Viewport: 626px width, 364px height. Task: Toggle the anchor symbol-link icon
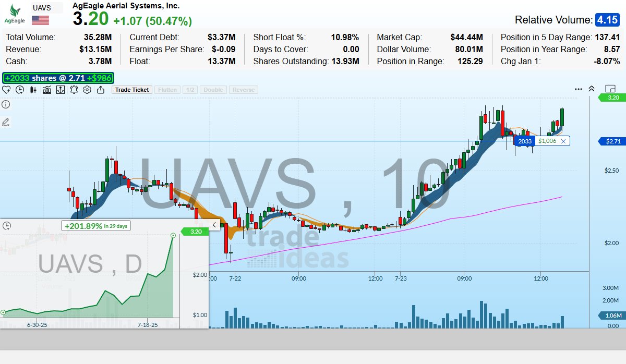(61, 90)
